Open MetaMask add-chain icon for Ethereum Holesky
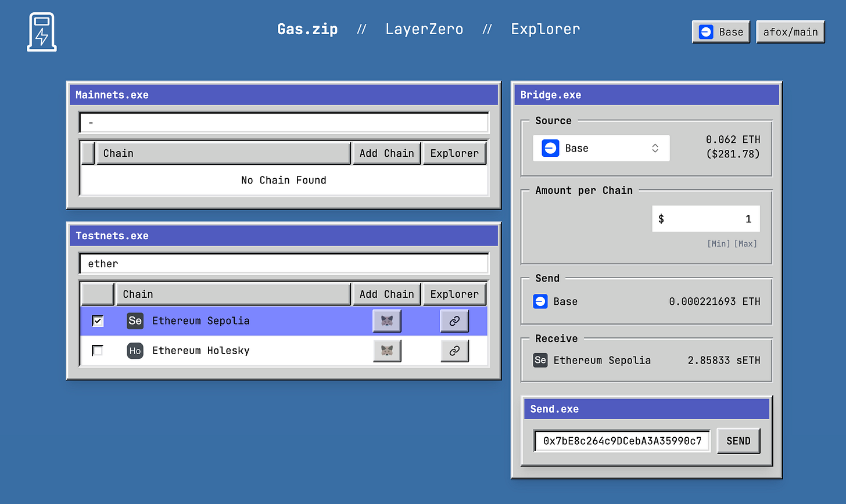Screen dimensions: 846x504 387,351
